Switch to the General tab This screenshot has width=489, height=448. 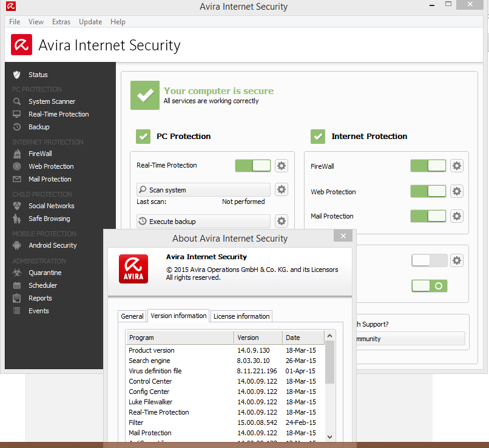(132, 316)
